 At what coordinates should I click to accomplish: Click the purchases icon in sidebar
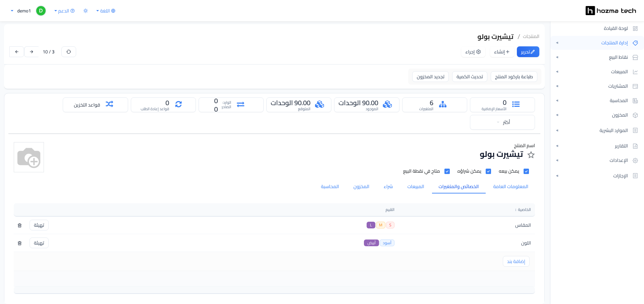635,86
